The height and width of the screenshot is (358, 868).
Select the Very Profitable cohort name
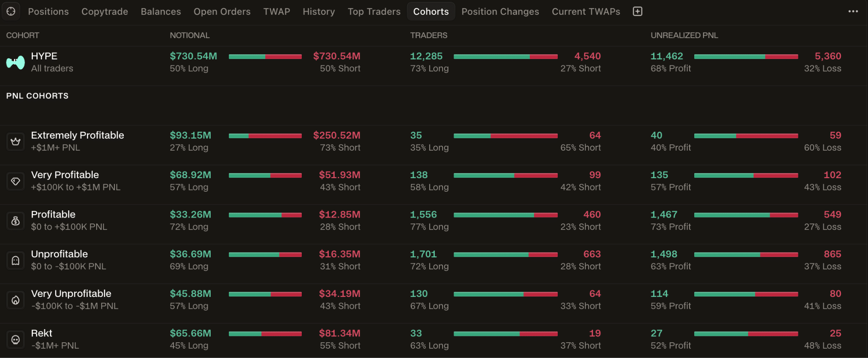tap(65, 175)
